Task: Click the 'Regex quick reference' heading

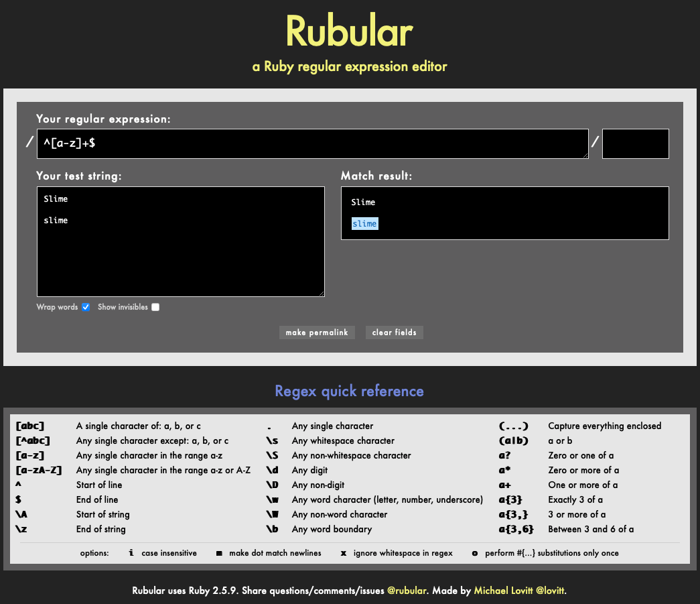Action: [x=349, y=391]
